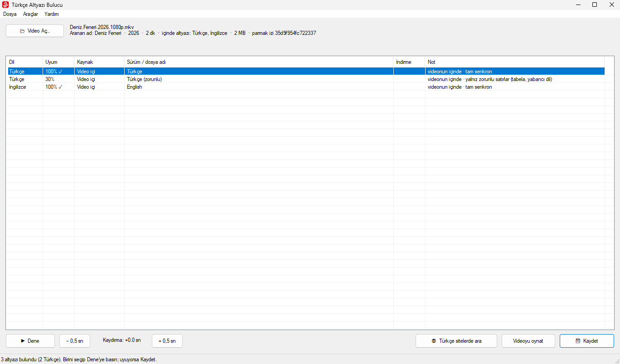Click the İngilizce row's tam senkron note
Viewport: 620px width, 364px height.
(x=460, y=87)
